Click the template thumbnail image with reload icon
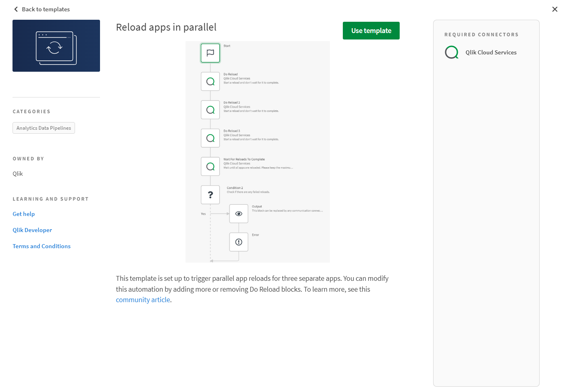The width and height of the screenshot is (561, 392). coord(56,46)
